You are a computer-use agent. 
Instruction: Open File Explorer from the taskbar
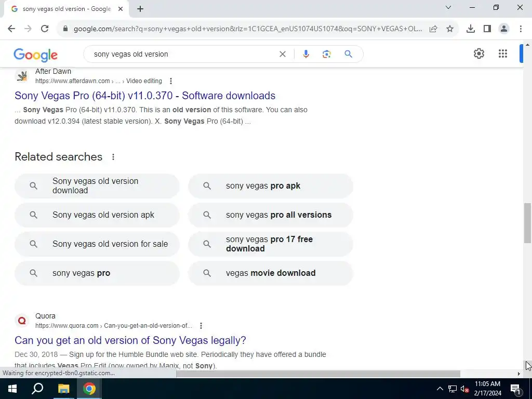tap(63, 389)
